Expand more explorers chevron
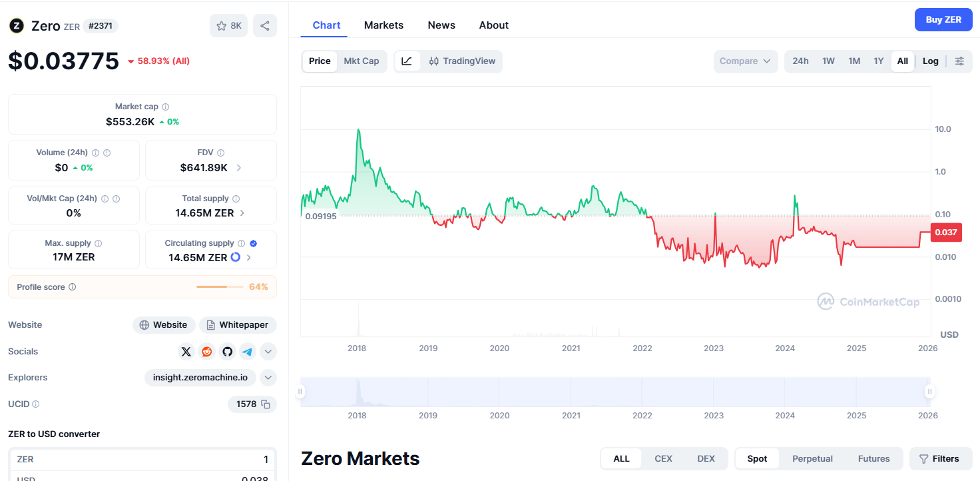 (268, 378)
